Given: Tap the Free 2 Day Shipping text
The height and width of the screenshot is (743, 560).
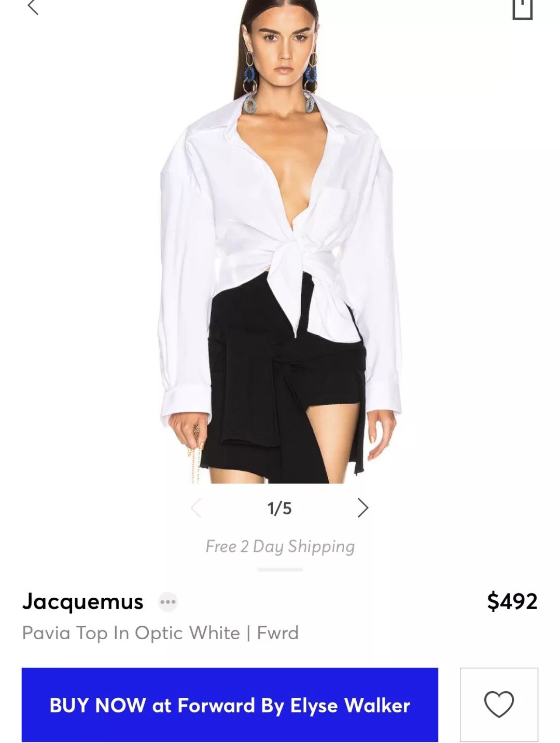Looking at the screenshot, I should 280,546.
